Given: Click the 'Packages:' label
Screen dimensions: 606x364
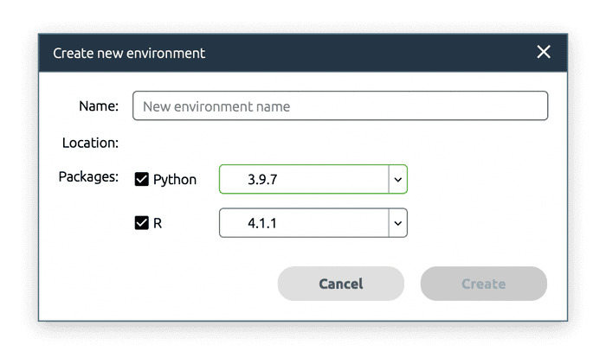Looking at the screenshot, I should tap(88, 177).
